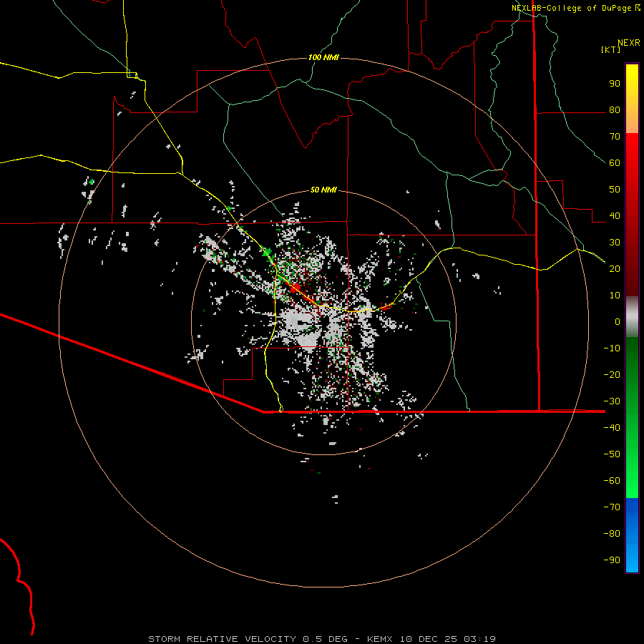Click the 50 NMI range ring label
Screen dimensions: 644x644
(323, 190)
